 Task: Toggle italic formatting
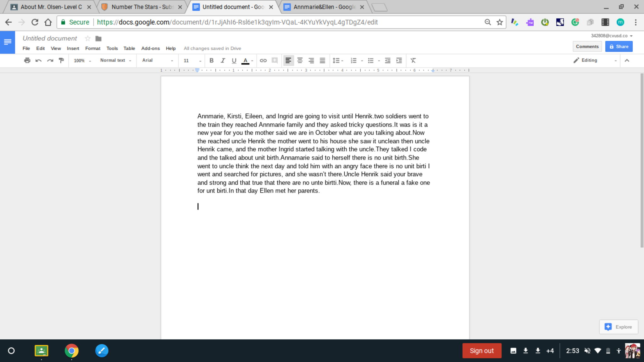(223, 60)
